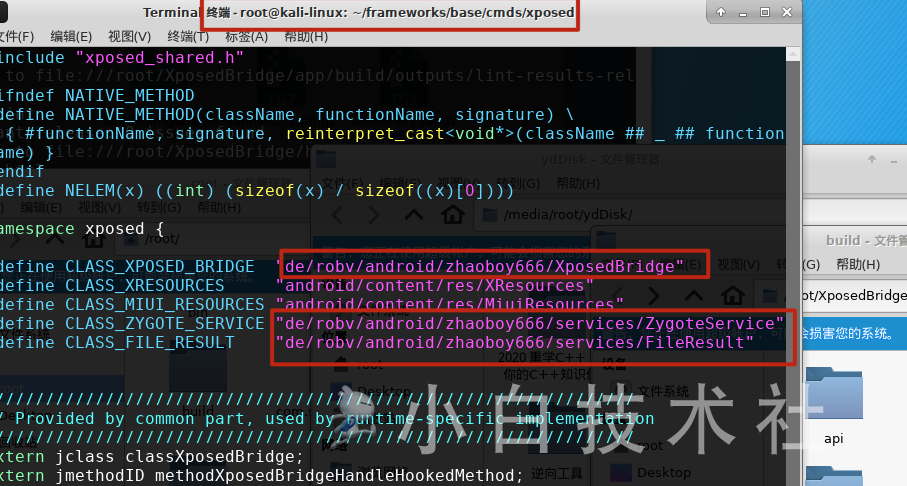Viewport: 907px width, 486px height.
Task: Click the CLASS_MIUI_RESOURCES macro name
Action: [164, 304]
